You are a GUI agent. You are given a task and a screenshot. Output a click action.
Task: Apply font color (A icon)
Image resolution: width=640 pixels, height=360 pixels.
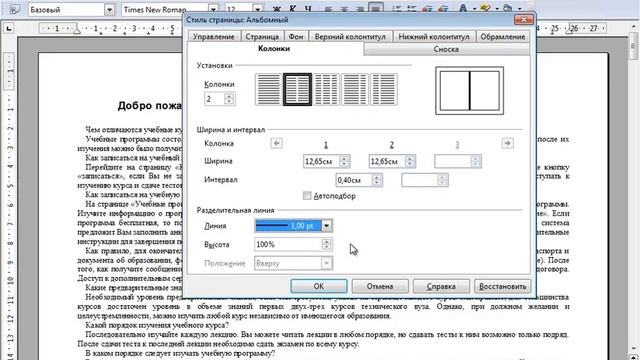[x=463, y=9]
